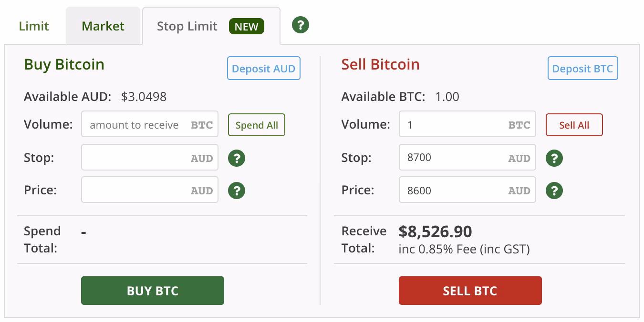Click the NEW badge on Stop Limit tab
Viewport: 644px width, 322px height.
246,27
